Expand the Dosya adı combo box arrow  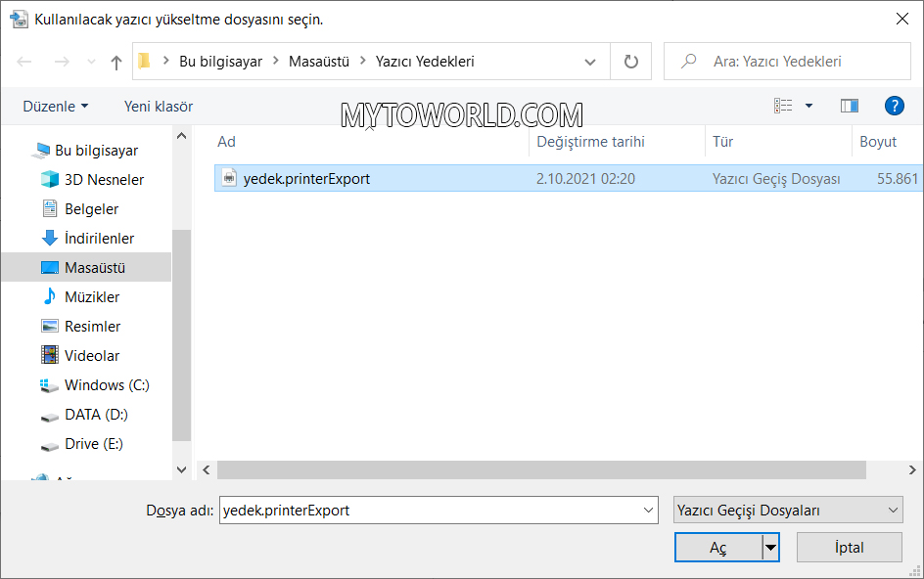tap(649, 510)
